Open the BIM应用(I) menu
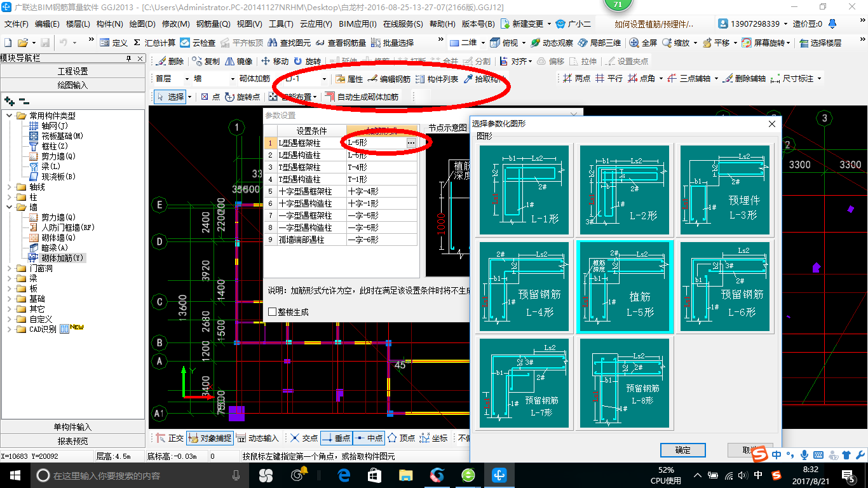Viewport: 868px width, 488px height. (357, 24)
